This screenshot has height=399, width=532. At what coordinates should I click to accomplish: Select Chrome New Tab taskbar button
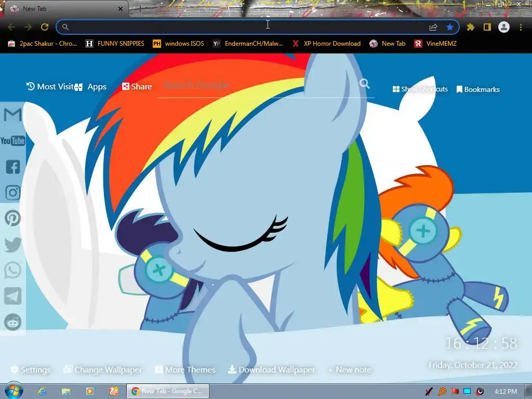(x=168, y=391)
